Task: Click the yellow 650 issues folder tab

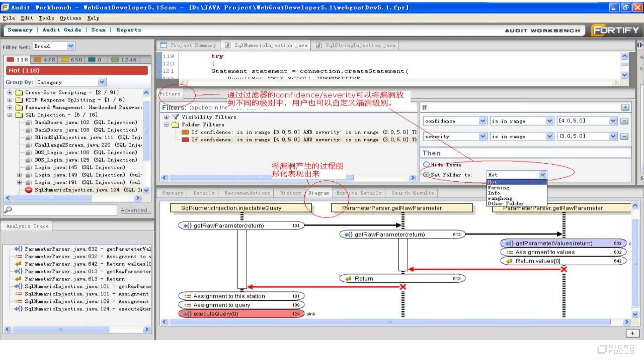Action: point(71,59)
